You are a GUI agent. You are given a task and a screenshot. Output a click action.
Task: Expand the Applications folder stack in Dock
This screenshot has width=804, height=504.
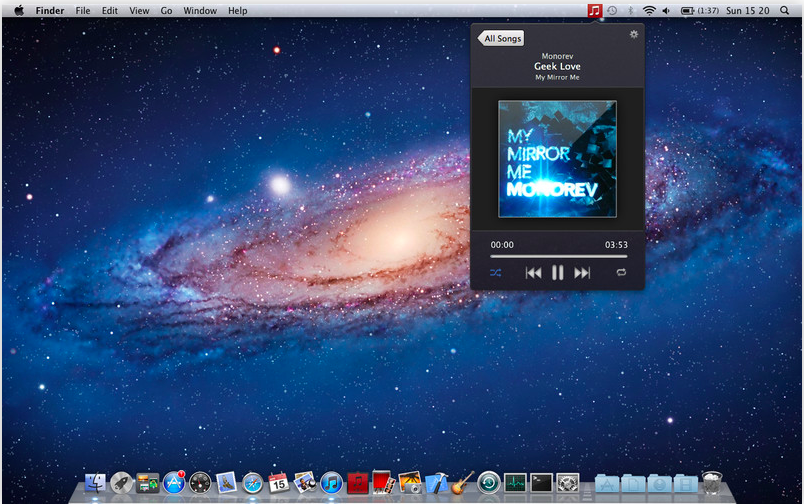coord(607,483)
